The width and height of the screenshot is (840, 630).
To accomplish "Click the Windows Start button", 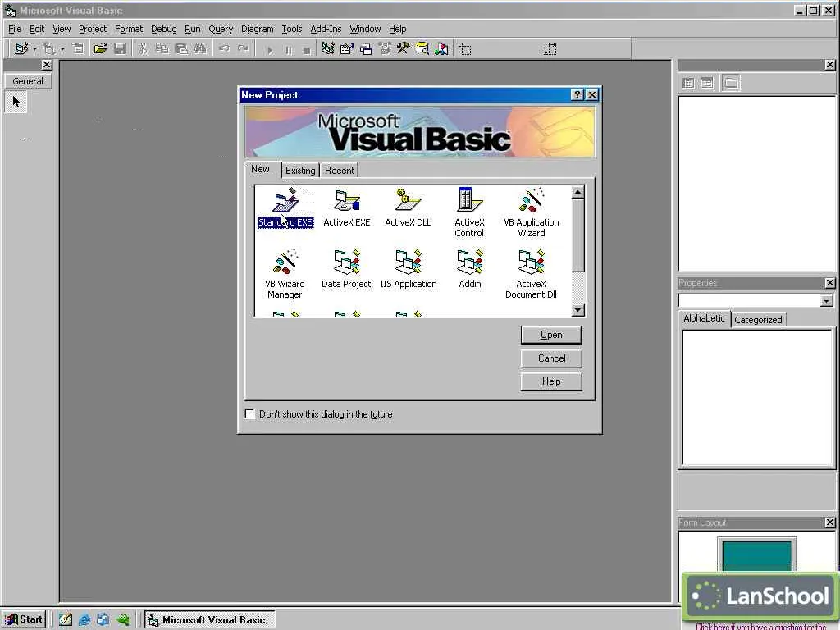I will (x=24, y=620).
